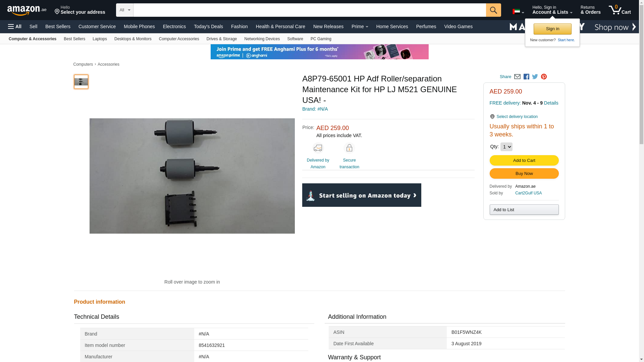The width and height of the screenshot is (644, 362).
Task: Share product via email icon
Action: coord(517,77)
